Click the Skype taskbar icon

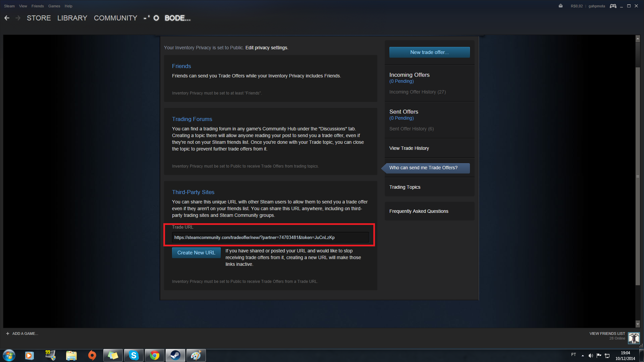tap(133, 355)
